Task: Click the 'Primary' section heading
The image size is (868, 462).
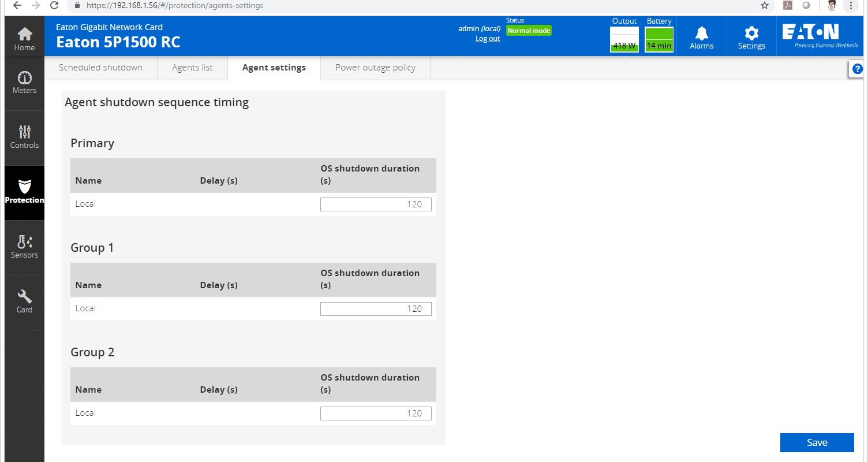Action: click(92, 143)
